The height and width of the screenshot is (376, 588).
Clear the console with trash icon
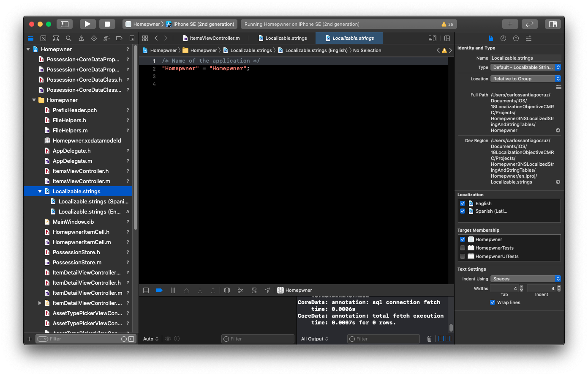point(429,339)
